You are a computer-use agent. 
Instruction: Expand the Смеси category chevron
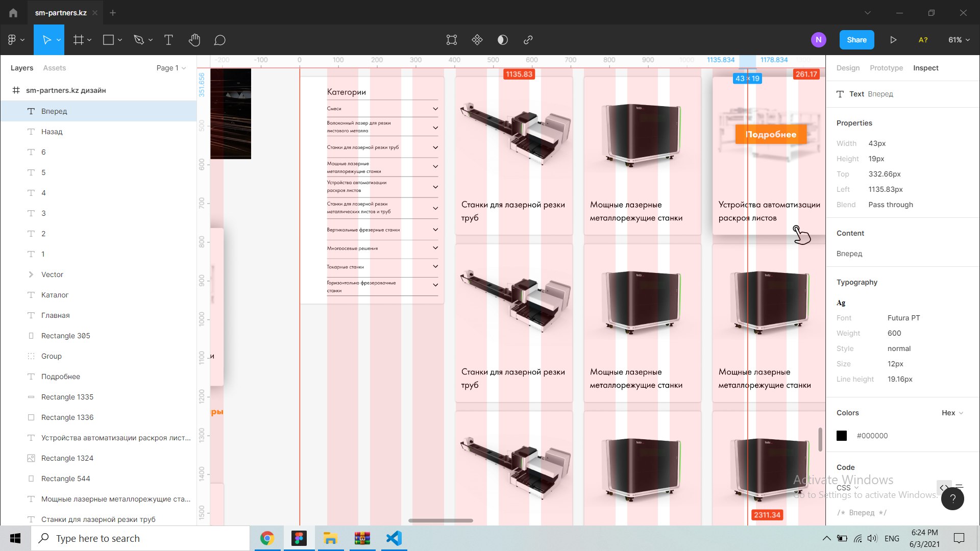pyautogui.click(x=435, y=109)
